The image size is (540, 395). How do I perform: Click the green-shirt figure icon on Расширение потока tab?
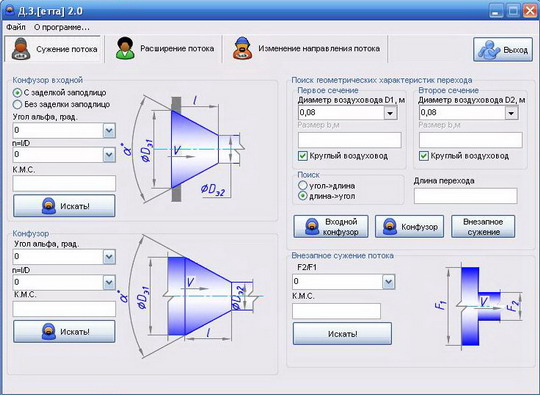125,49
